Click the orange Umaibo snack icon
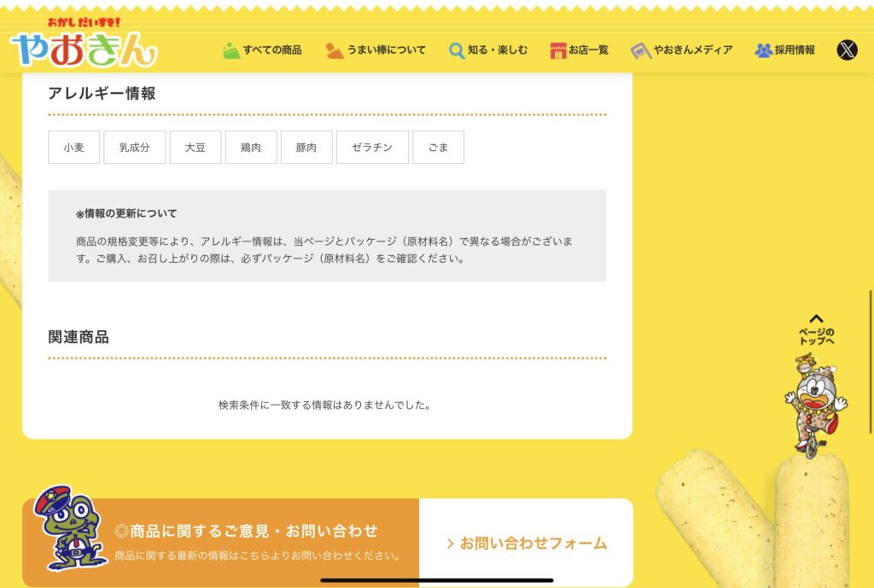The image size is (874, 588). coord(335,50)
